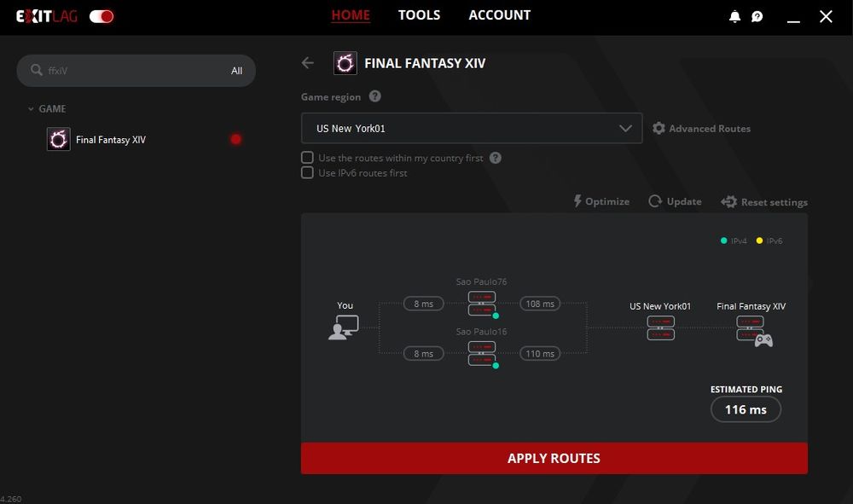
Task: Click the You computer user icon
Action: coord(343,327)
